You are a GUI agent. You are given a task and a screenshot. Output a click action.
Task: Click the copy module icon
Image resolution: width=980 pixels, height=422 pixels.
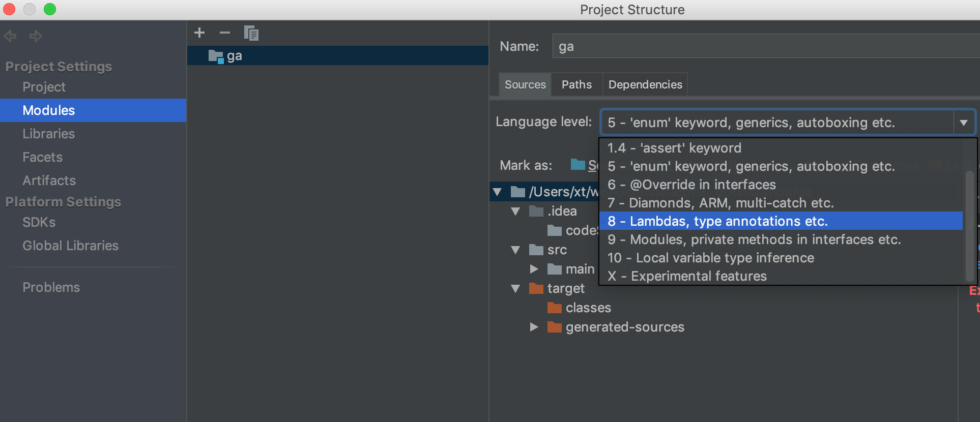[251, 33]
